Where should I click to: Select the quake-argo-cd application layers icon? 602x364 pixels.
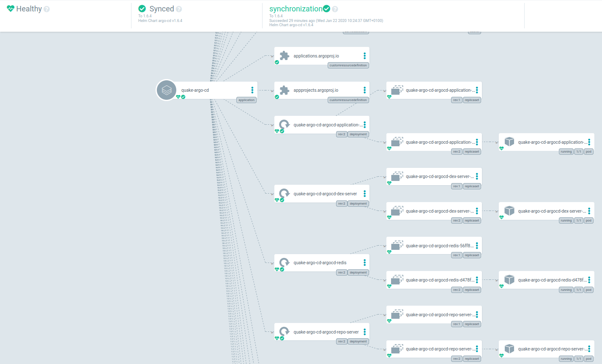[167, 90]
